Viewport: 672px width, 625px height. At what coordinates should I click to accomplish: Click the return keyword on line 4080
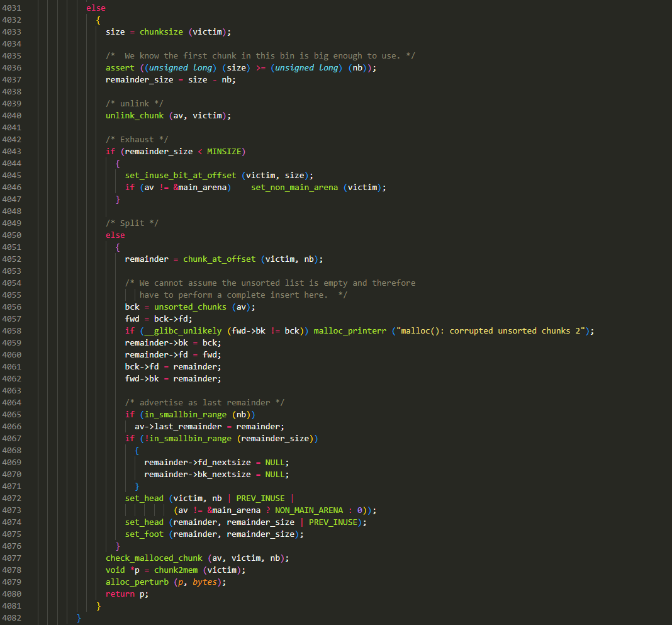point(120,594)
